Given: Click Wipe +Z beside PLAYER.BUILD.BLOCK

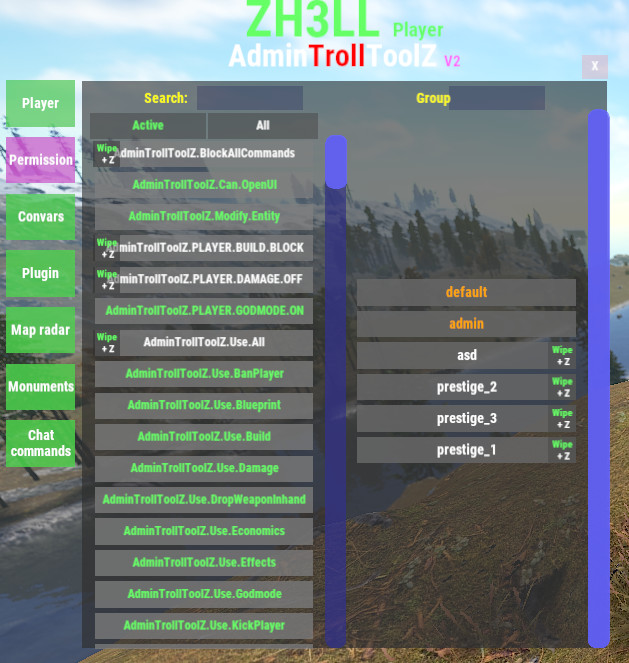Looking at the screenshot, I should click(107, 248).
